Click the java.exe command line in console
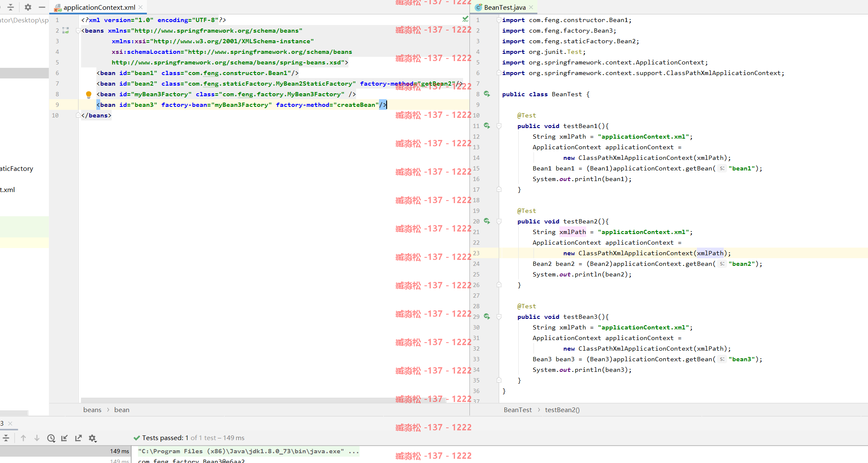 tap(248, 451)
